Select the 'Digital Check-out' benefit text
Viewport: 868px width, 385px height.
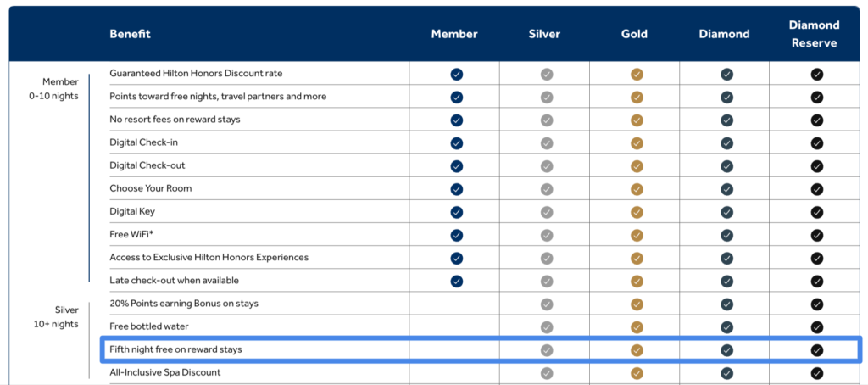147,165
